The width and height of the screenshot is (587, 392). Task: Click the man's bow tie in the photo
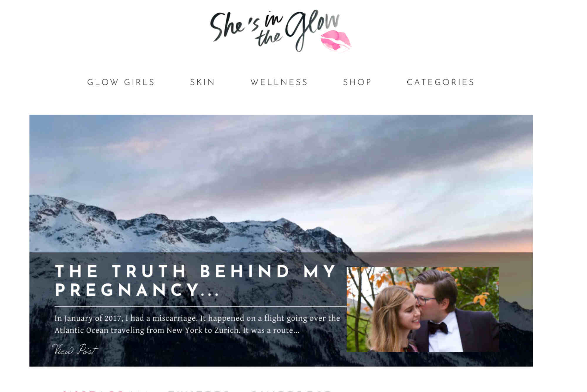[437, 327]
